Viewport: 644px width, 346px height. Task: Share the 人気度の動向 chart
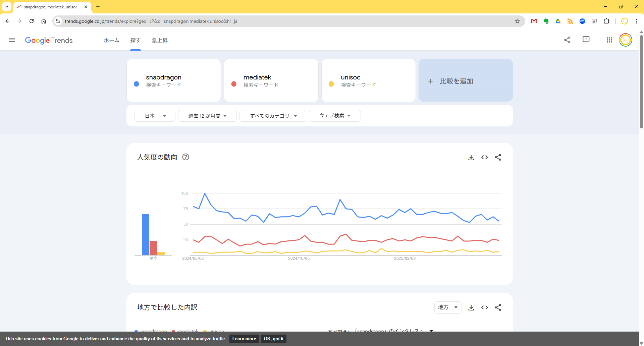[x=498, y=157]
